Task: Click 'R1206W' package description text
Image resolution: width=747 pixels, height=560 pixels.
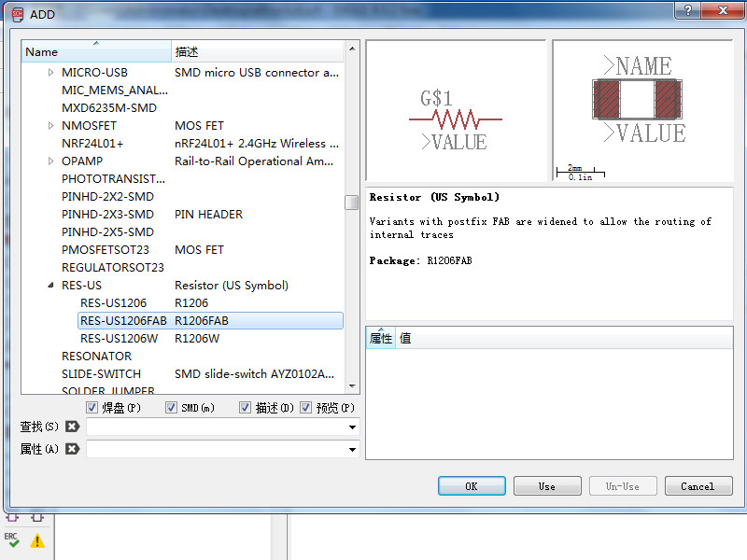Action: click(197, 339)
